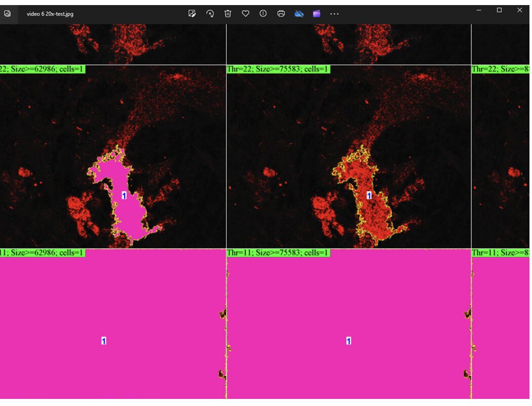Print the image using the printer icon
The height and width of the screenshot is (406, 532).
pos(281,14)
